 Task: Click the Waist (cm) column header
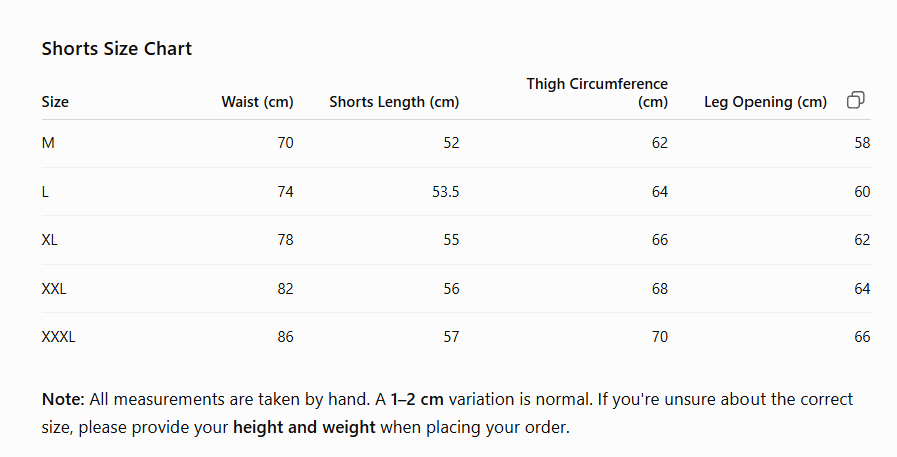pyautogui.click(x=257, y=102)
